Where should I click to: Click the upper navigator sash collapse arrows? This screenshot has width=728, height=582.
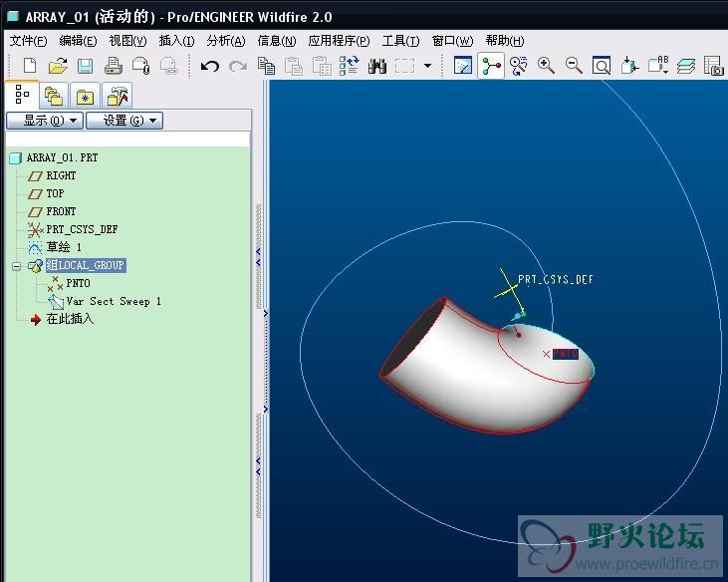tap(258, 257)
